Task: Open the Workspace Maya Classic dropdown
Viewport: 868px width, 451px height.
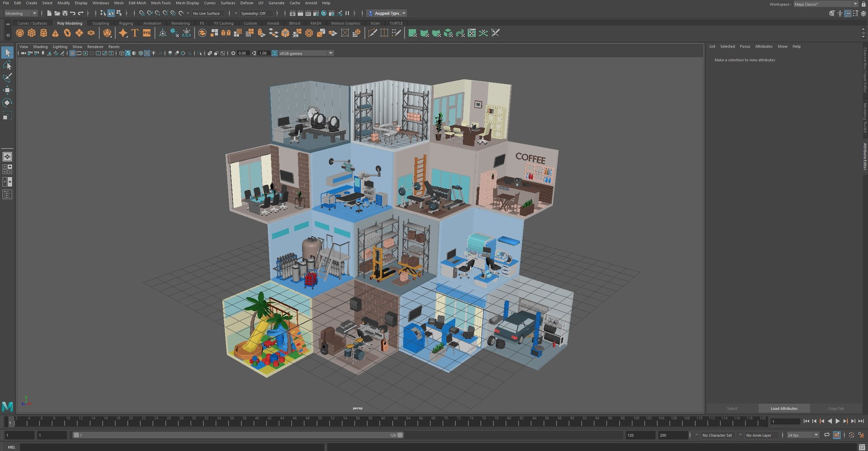Action: (x=826, y=4)
